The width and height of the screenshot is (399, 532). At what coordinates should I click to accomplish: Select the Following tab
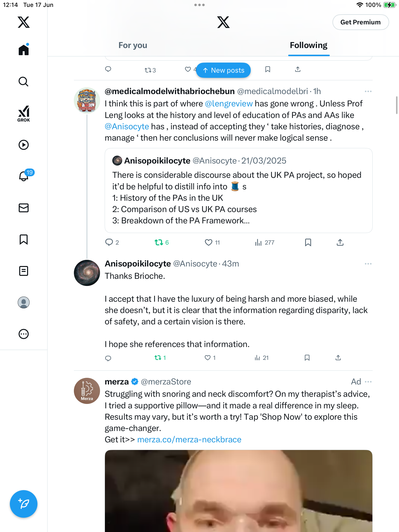point(309,45)
